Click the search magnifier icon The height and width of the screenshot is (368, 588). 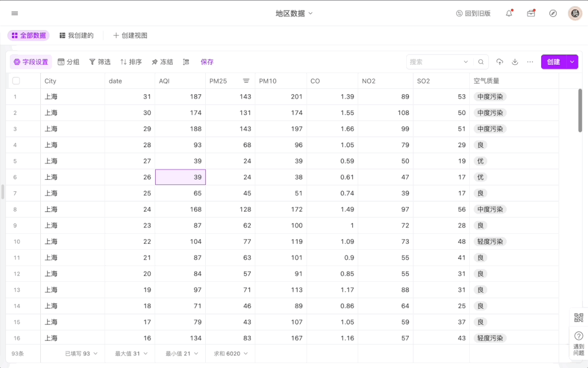pyautogui.click(x=481, y=62)
